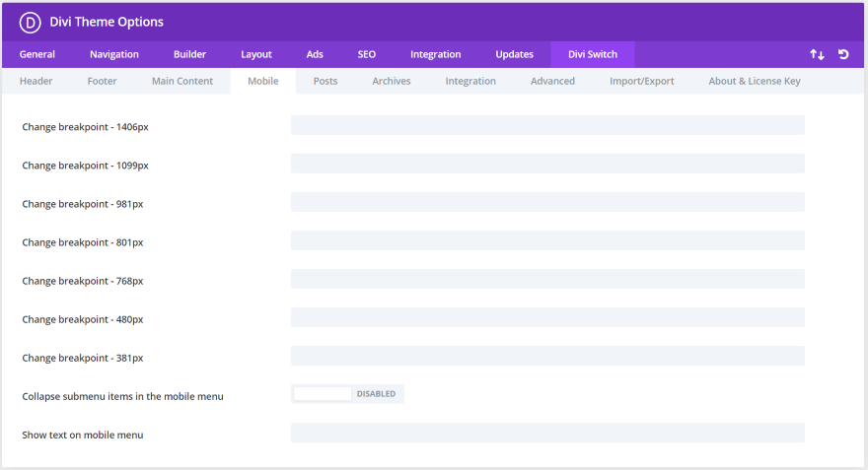Open the Builder tab
The height and width of the screenshot is (470, 868).
189,54
